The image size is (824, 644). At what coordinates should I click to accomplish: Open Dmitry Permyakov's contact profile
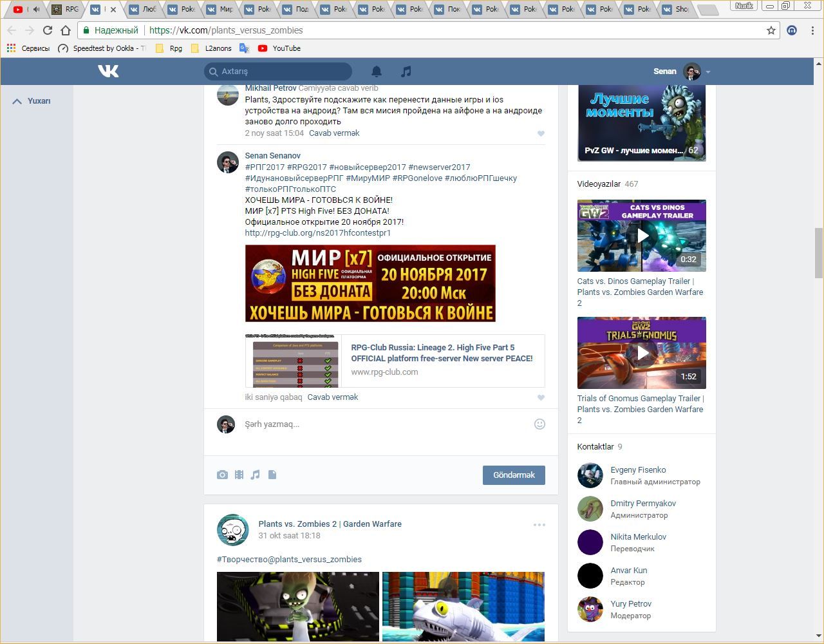(x=643, y=504)
